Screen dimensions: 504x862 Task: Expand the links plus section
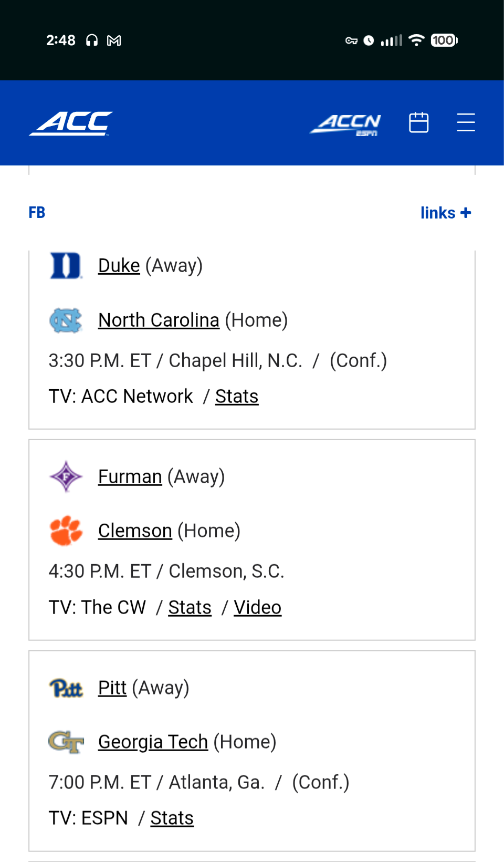tap(445, 213)
